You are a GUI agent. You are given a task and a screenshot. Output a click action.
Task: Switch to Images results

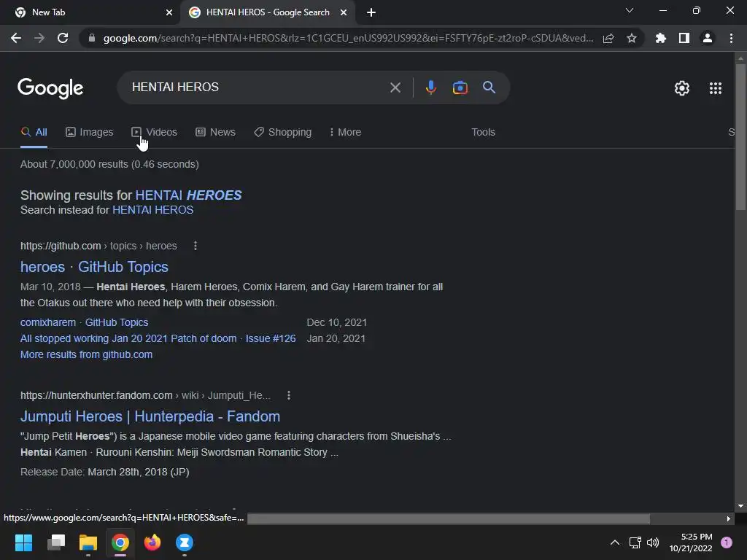(90, 132)
